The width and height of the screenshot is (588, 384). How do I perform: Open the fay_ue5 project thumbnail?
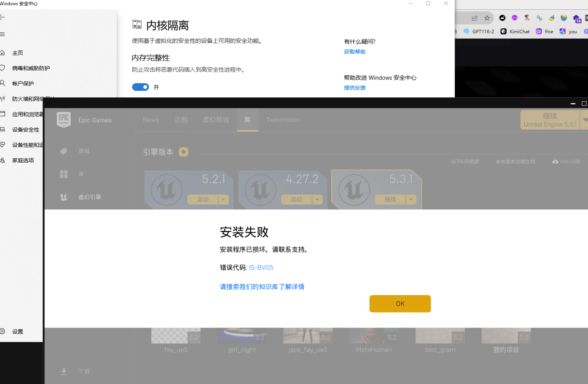click(176, 336)
